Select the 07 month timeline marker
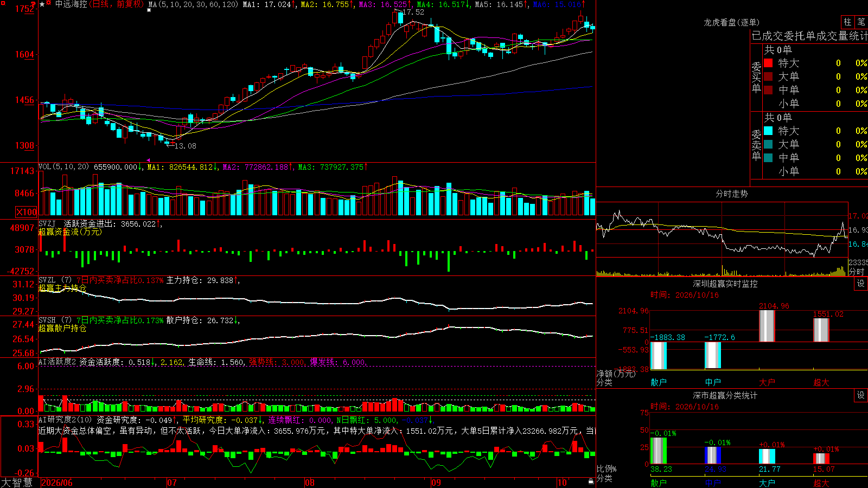 (x=172, y=483)
